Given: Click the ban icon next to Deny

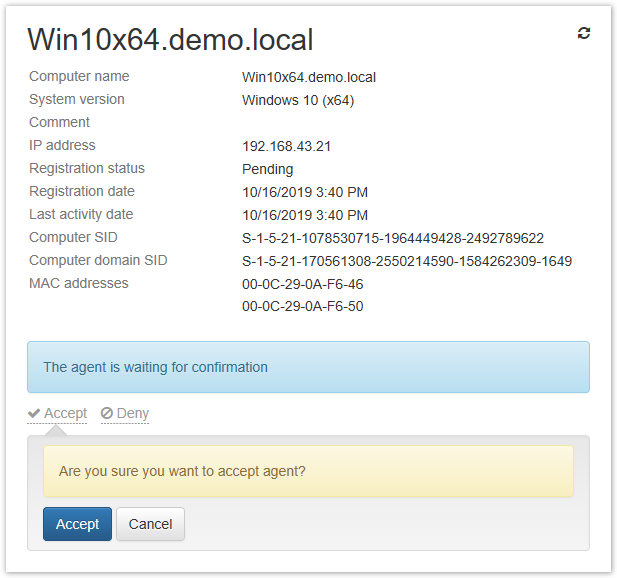Looking at the screenshot, I should (x=107, y=413).
